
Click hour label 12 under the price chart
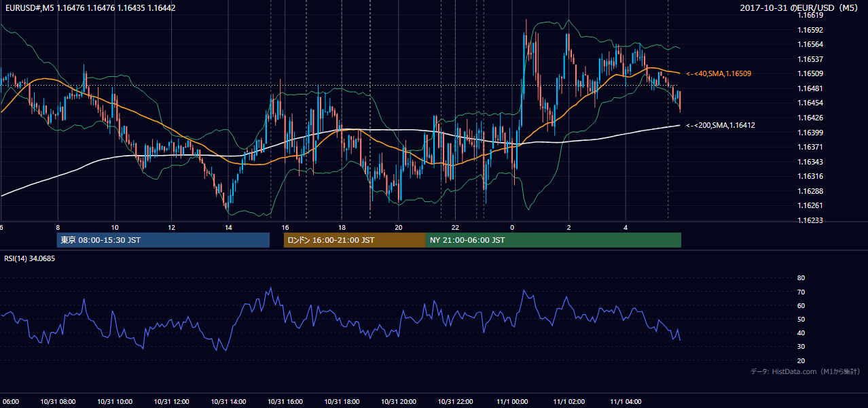172,227
